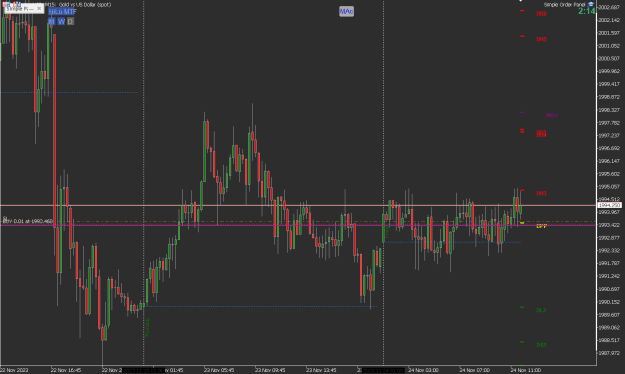Viewport: 625px width, 374px height.
Task: Select the DR2 pivot level label
Action: click(x=541, y=14)
